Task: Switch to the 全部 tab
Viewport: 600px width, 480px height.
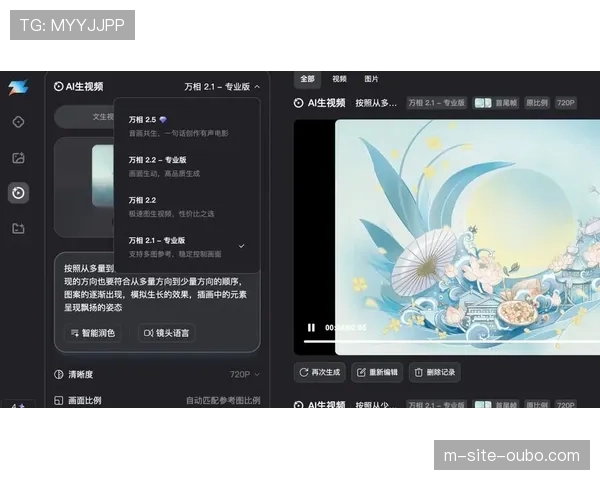Action: 307,79
